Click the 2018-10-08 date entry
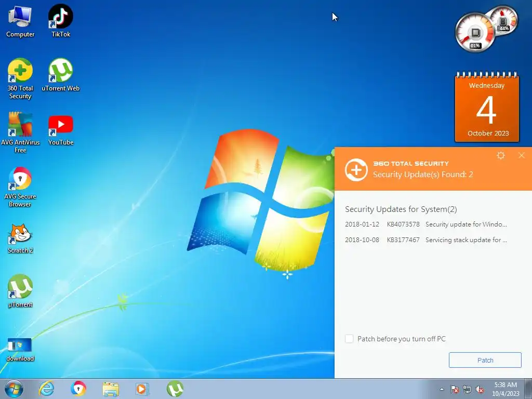 pyautogui.click(x=362, y=240)
